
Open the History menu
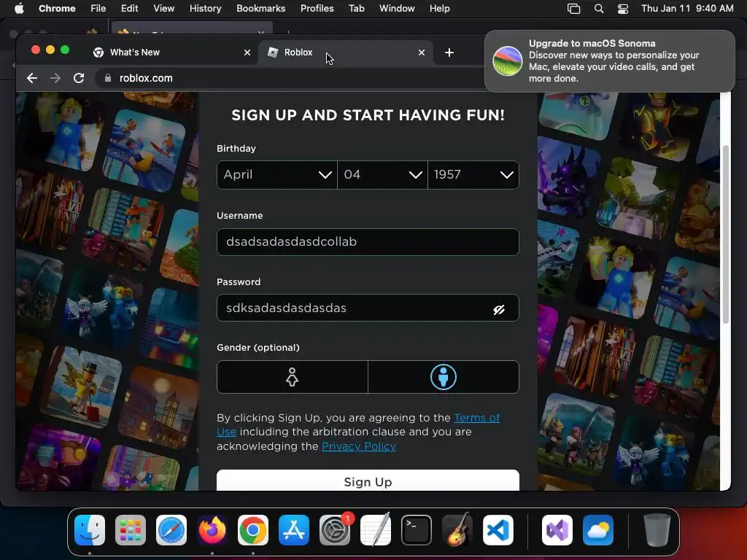205,9
